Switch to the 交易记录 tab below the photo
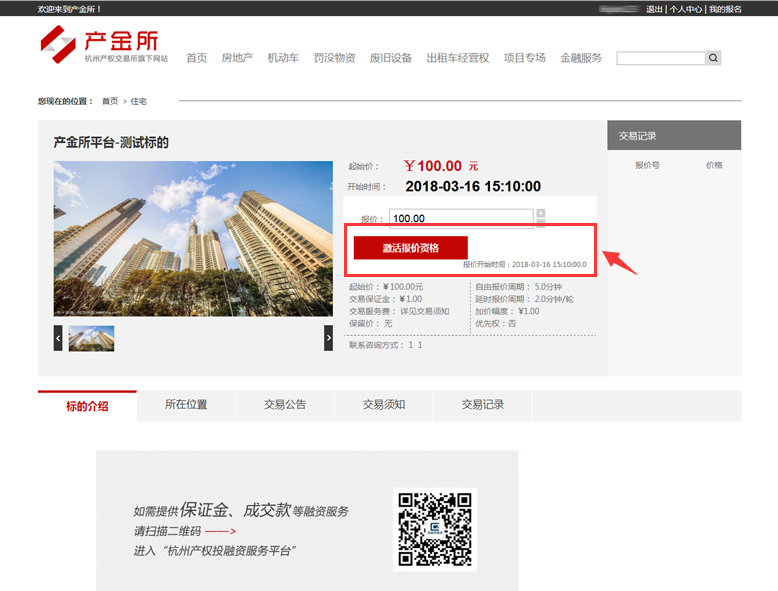This screenshot has height=591, width=778. [x=483, y=405]
